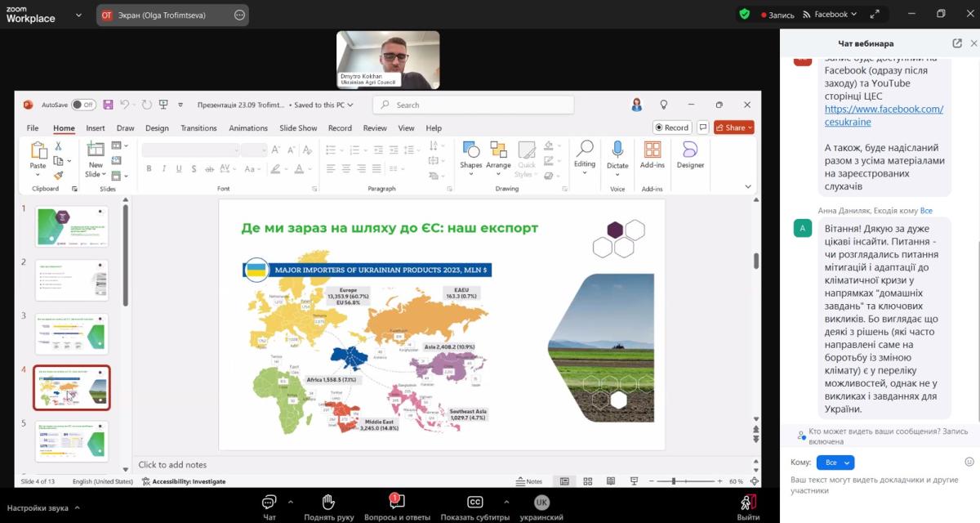Open the Shapes gallery icon

(x=470, y=150)
